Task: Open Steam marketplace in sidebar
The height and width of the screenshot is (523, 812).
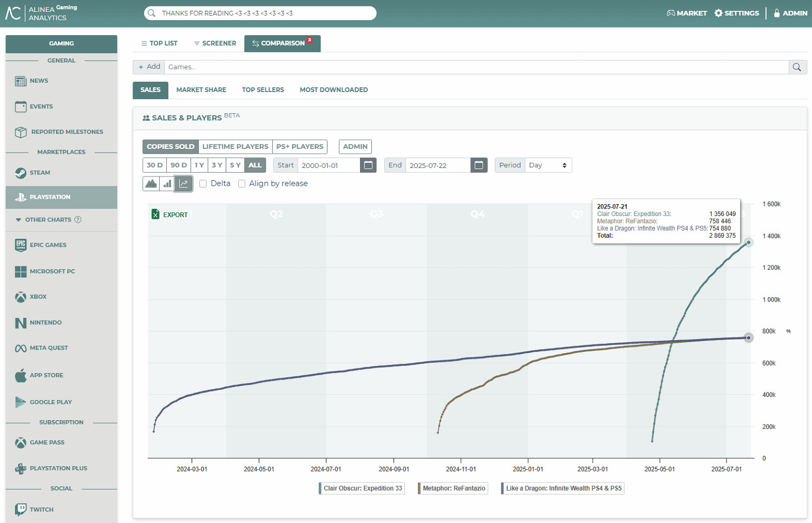Action: pos(40,173)
